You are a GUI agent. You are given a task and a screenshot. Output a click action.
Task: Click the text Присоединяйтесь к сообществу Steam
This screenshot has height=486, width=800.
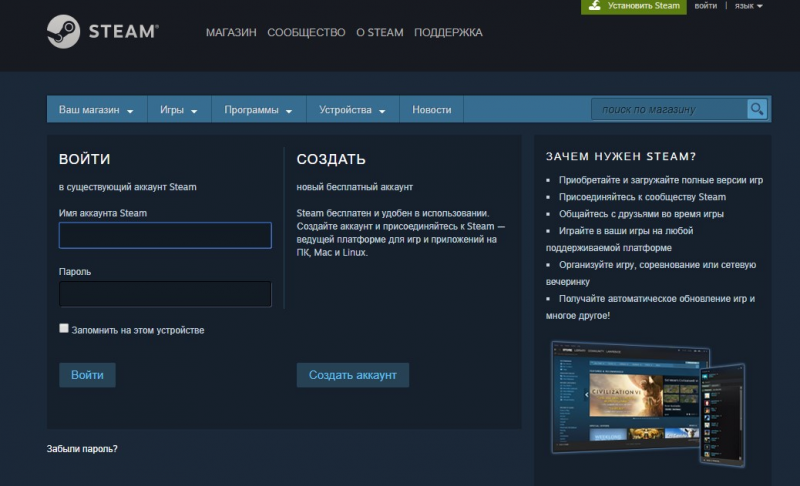(642, 197)
